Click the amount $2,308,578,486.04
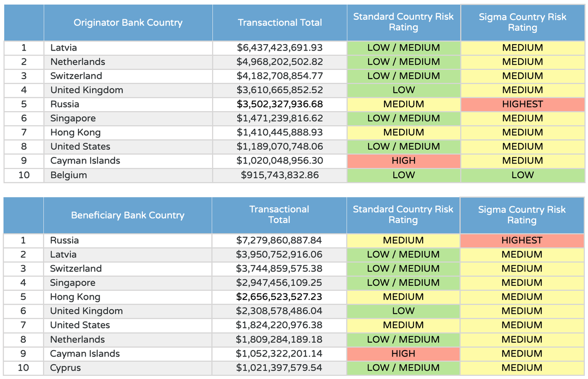 pyautogui.click(x=279, y=311)
